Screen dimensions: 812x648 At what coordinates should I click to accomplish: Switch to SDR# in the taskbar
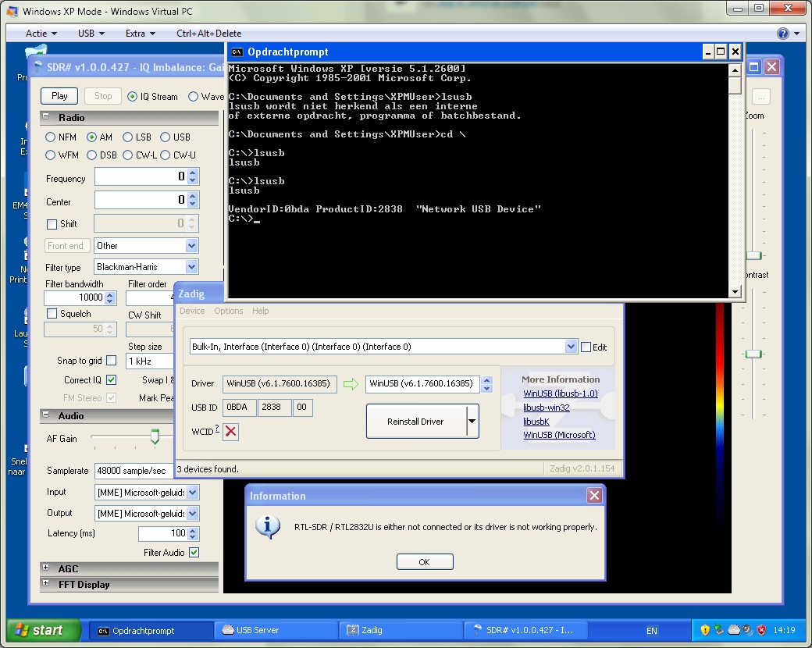526,630
